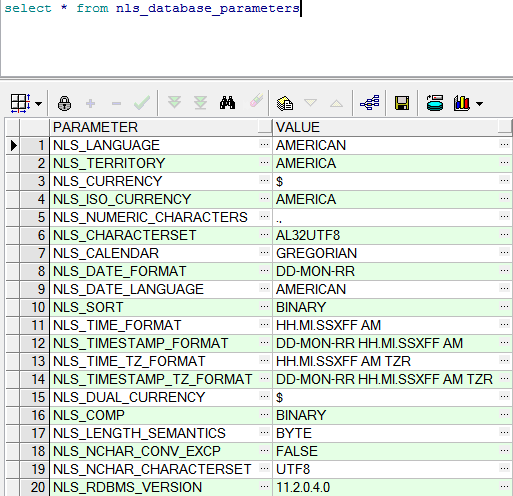Viewport: 513px width, 496px height.
Task: Click the clear record eraser icon
Action: tap(256, 101)
